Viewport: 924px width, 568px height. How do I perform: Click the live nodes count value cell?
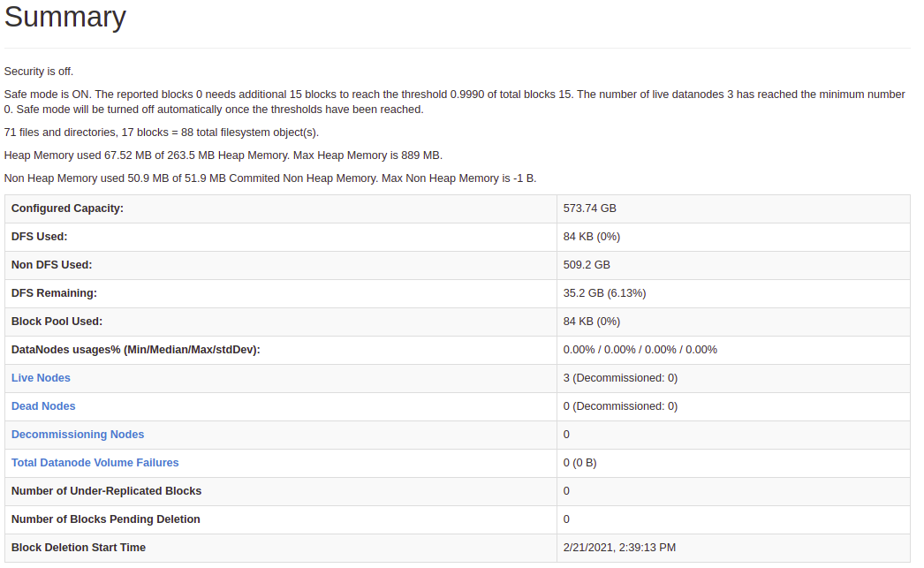733,378
